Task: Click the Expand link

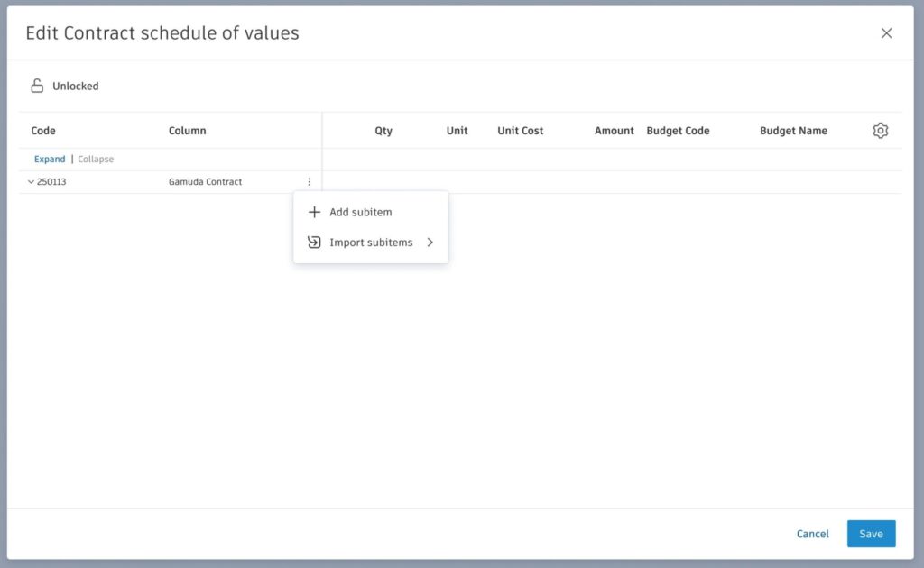Action: 50,160
